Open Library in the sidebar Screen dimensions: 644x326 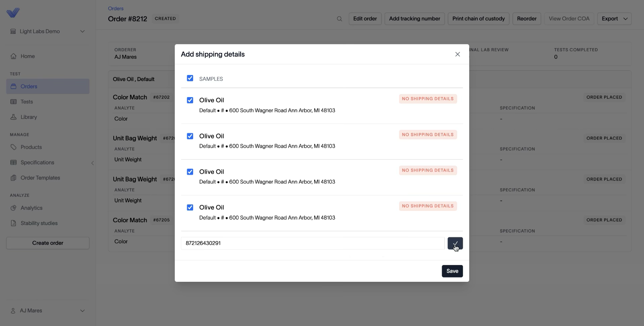pos(48,117)
